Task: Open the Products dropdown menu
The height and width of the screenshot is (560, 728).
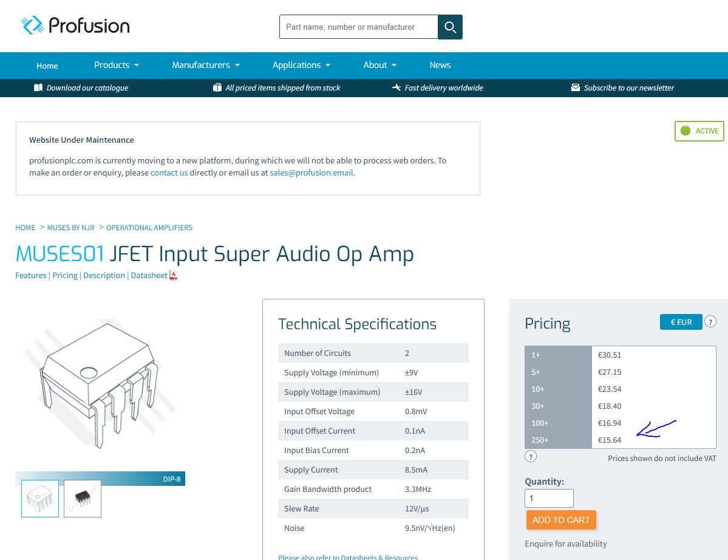Action: 117,65
